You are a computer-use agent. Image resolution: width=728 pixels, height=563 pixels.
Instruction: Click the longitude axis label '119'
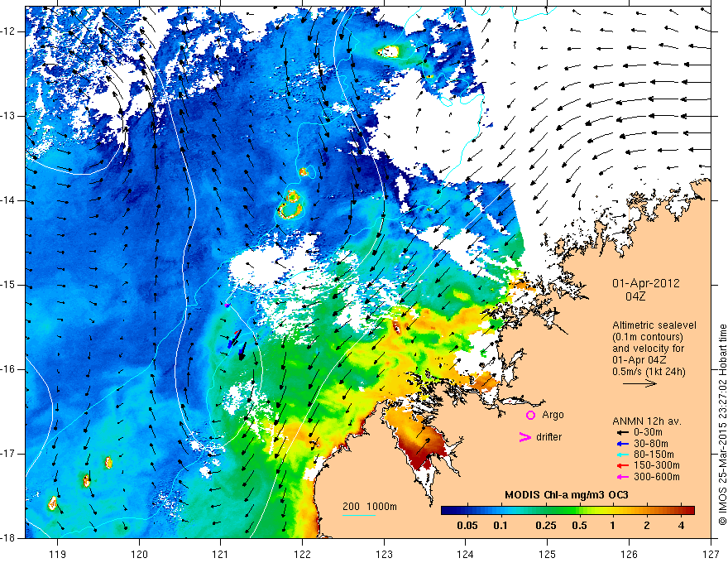pyautogui.click(x=57, y=554)
